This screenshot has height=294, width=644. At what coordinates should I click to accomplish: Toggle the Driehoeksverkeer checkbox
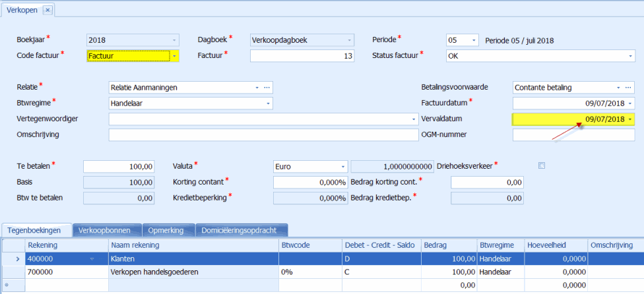(x=542, y=166)
